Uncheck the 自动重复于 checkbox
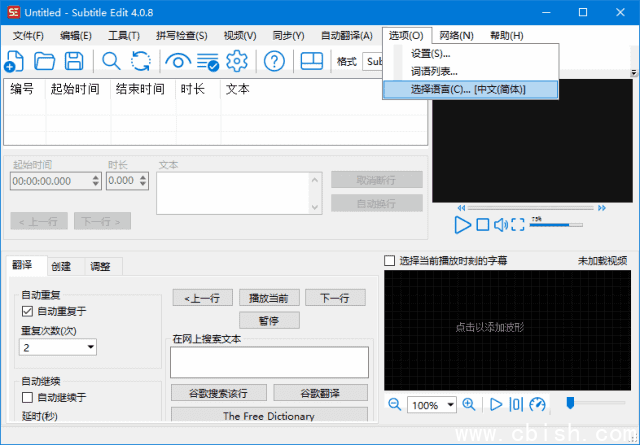 pyautogui.click(x=28, y=311)
